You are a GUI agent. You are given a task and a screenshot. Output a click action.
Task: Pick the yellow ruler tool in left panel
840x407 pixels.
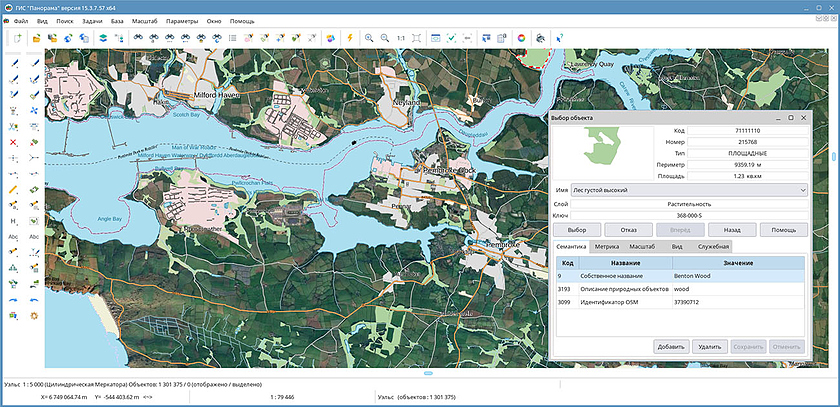pyautogui.click(x=13, y=188)
